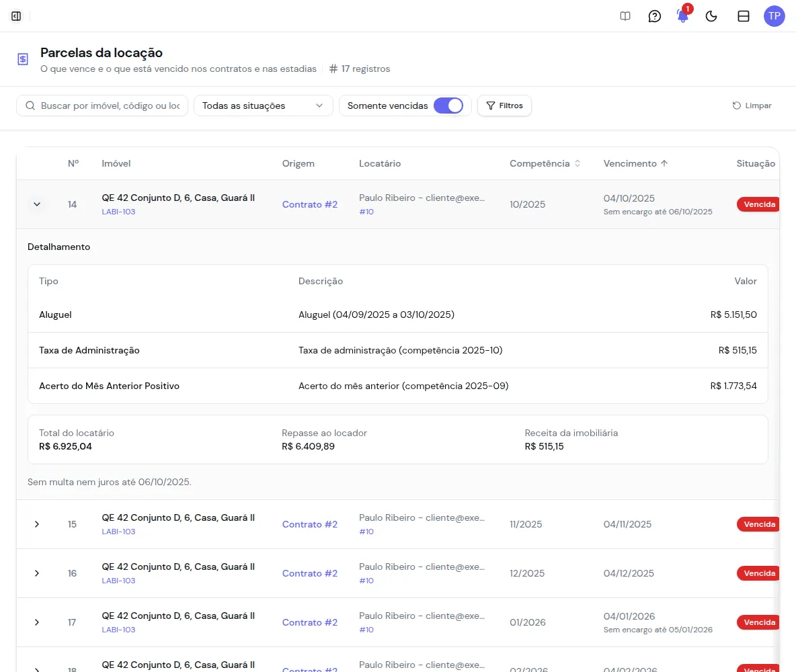Select Receita da imobiliária R$ 515,15
The image size is (796, 672).
pyautogui.click(x=544, y=447)
